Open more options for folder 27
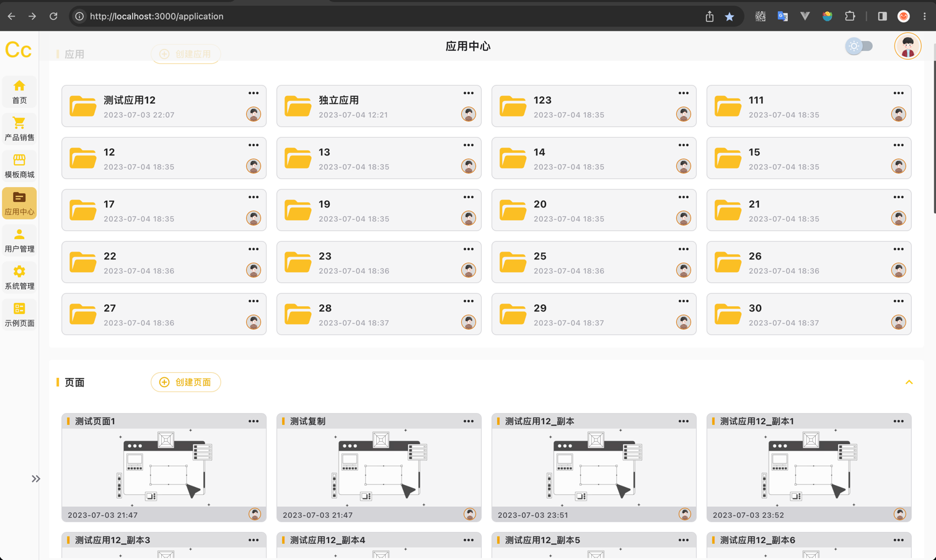The height and width of the screenshot is (560, 936). click(x=254, y=301)
